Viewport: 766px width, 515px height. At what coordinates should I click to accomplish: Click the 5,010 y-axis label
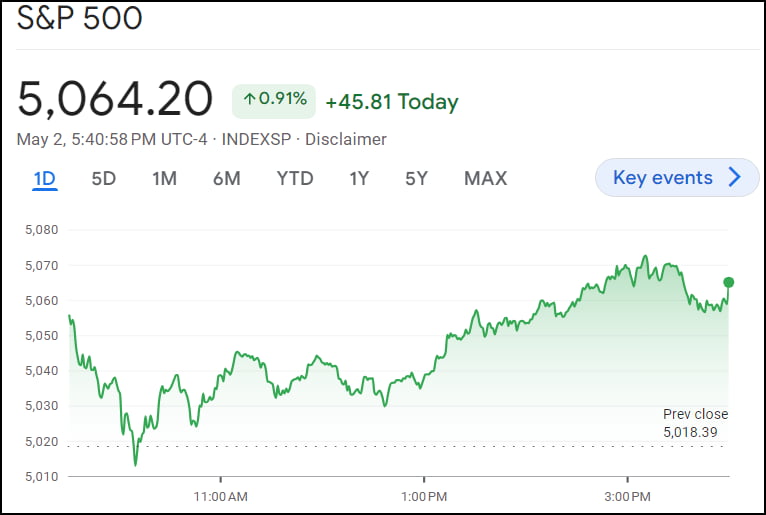coord(42,476)
